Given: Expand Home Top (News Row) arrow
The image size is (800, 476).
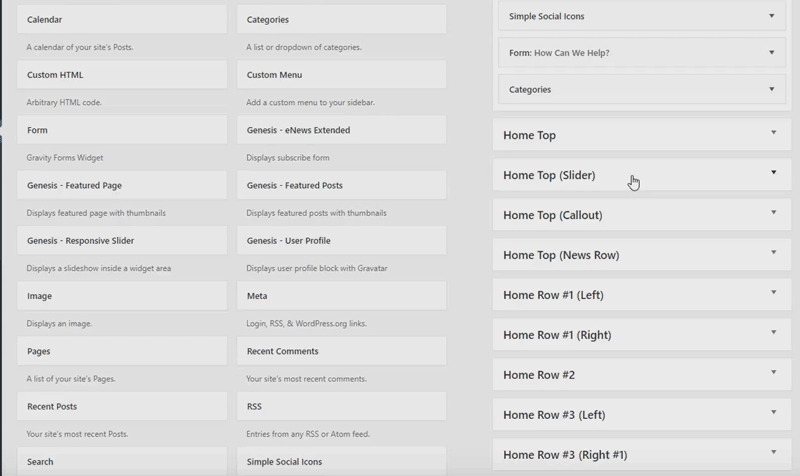Looking at the screenshot, I should pyautogui.click(x=773, y=253).
